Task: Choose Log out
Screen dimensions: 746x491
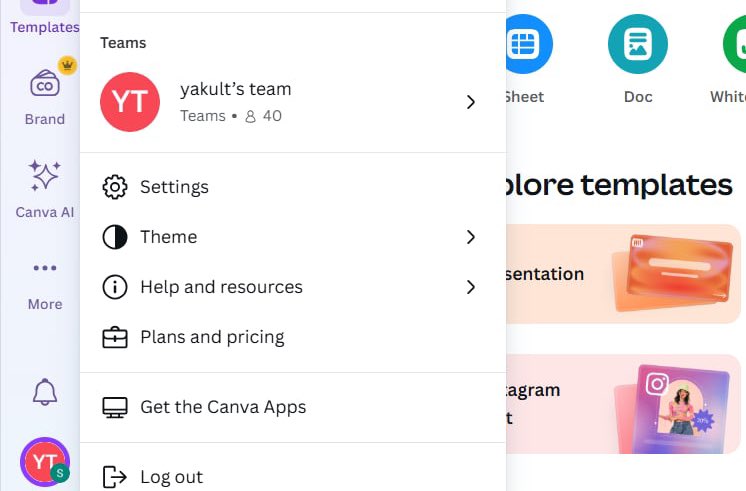Action: tap(293, 477)
